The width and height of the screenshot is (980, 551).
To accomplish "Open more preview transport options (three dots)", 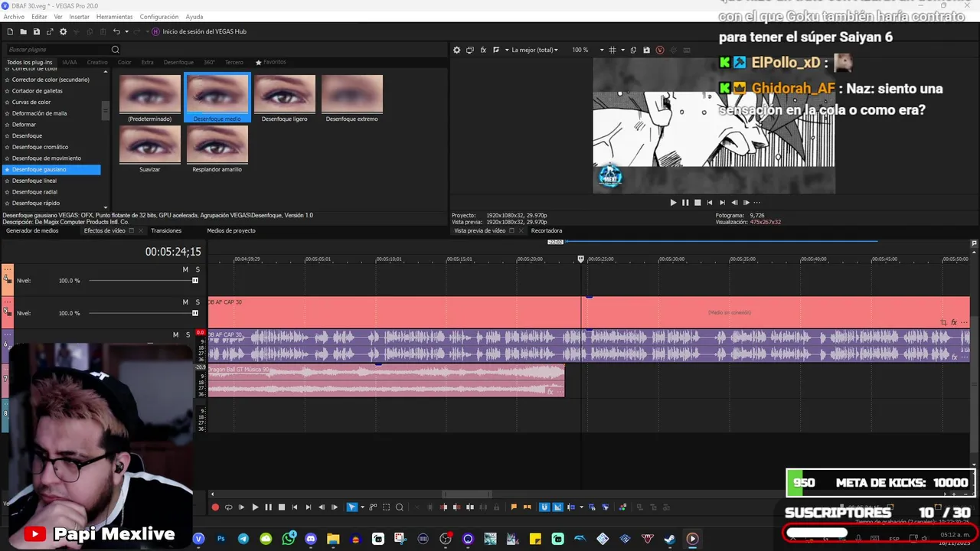I will click(x=757, y=203).
